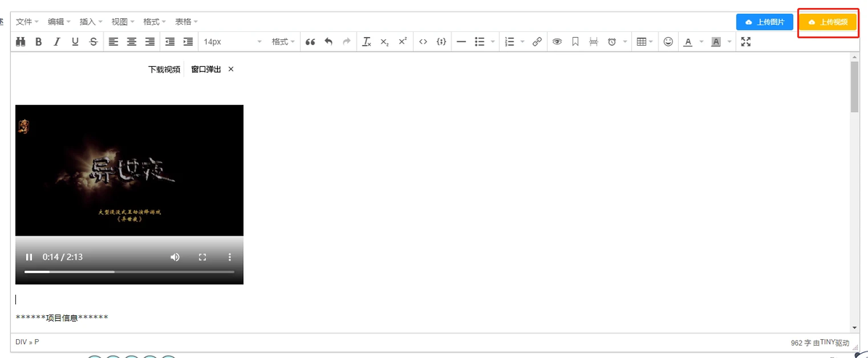Enter fullscreen editor mode
Viewport: 868px width, 358px height.
coord(746,41)
